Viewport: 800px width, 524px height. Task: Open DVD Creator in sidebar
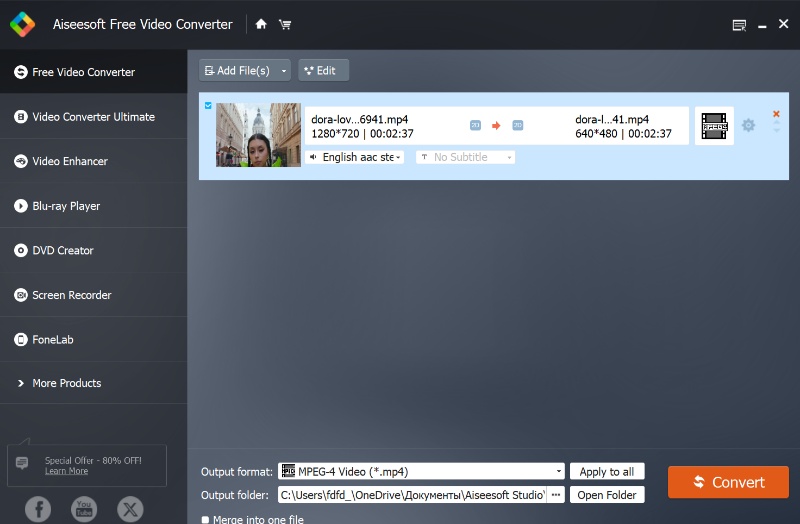point(93,251)
